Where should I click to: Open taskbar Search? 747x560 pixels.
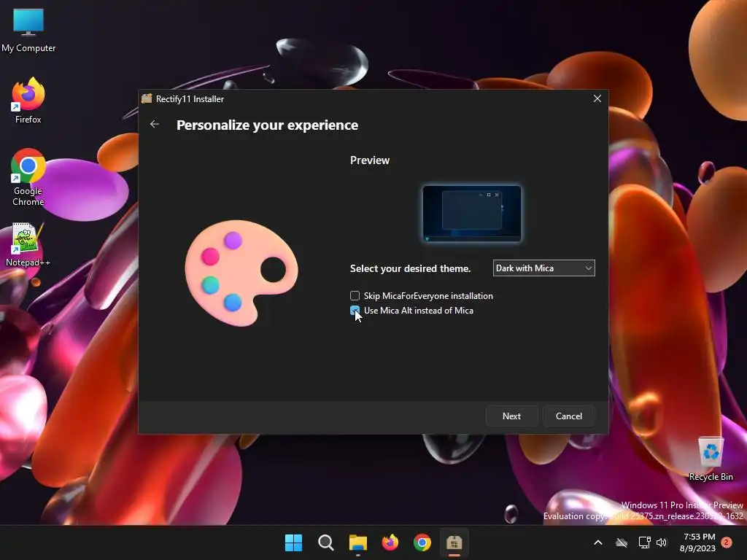coord(326,542)
